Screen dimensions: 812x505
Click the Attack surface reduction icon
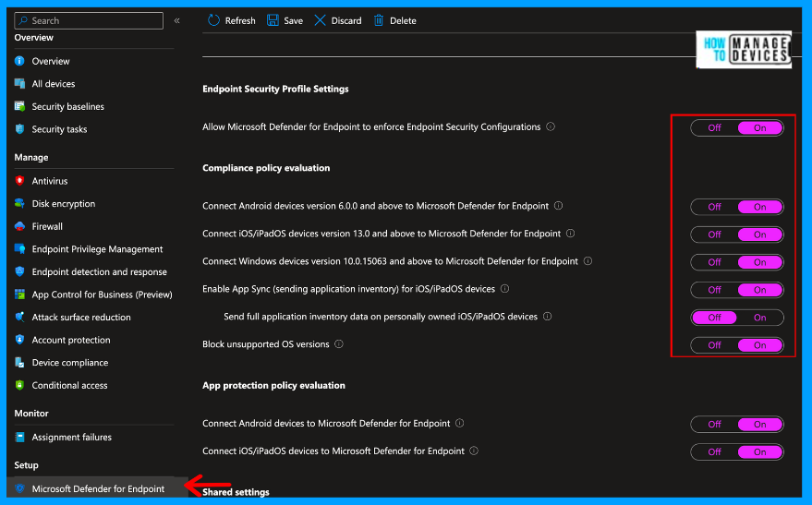tap(19, 318)
